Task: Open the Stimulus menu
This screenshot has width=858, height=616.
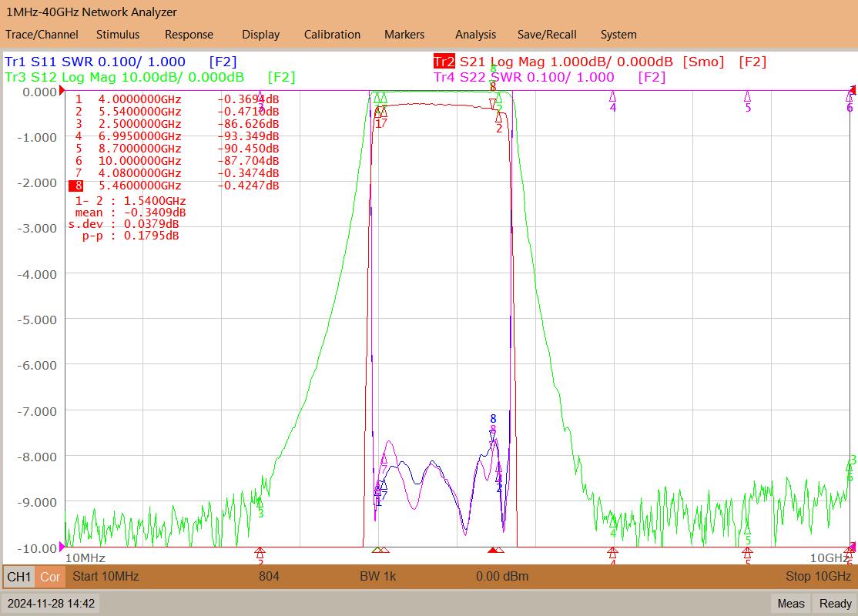Action: tap(118, 35)
